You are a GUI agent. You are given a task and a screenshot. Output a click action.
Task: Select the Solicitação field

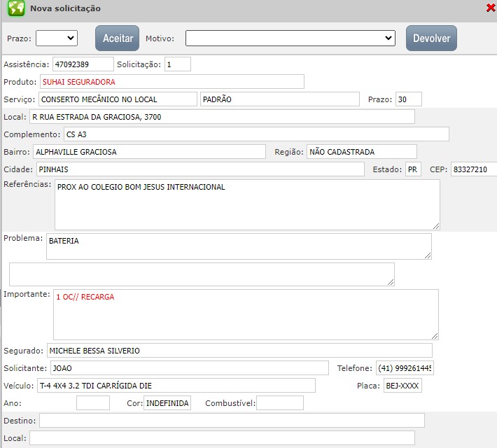(177, 64)
